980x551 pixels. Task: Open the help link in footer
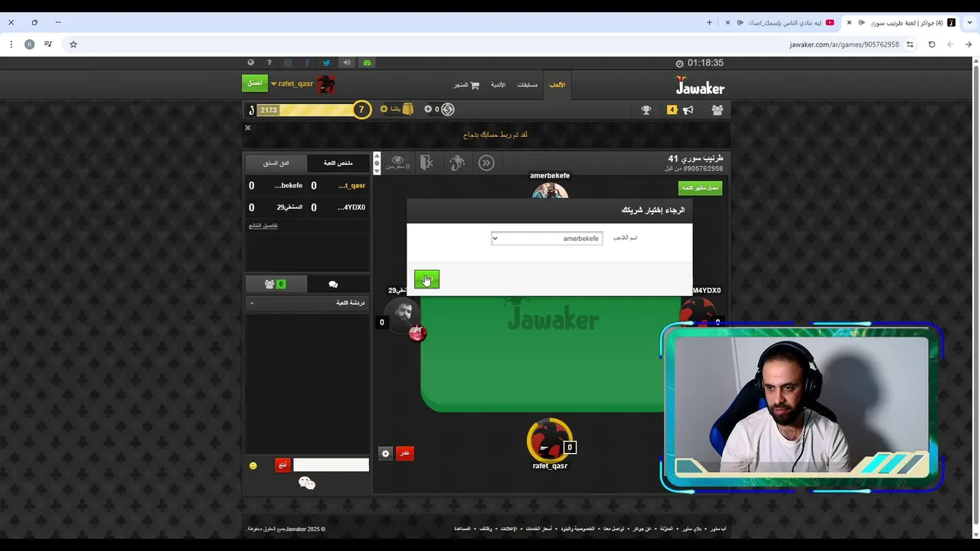coord(462,529)
